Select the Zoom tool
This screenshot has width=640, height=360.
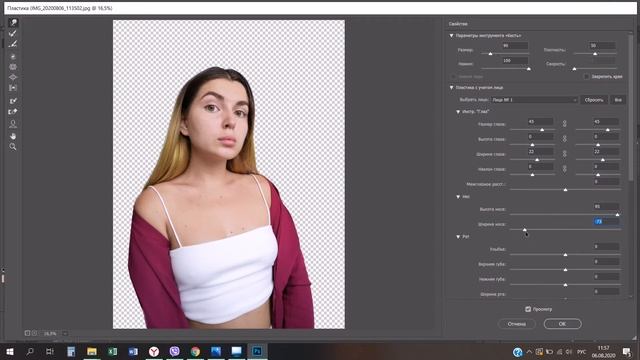tap(13, 147)
